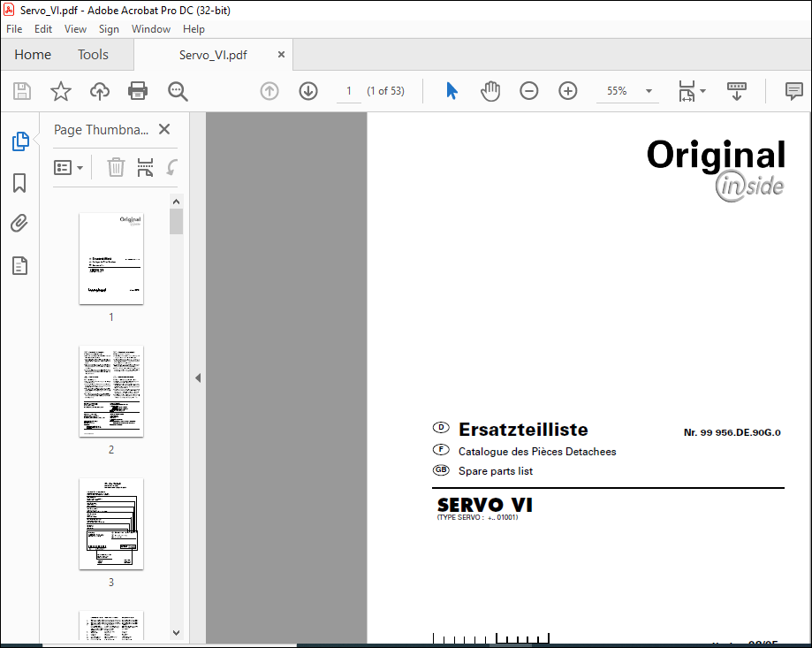Delete selected page trash icon
Image resolution: width=812 pixels, height=648 pixels.
(116, 167)
